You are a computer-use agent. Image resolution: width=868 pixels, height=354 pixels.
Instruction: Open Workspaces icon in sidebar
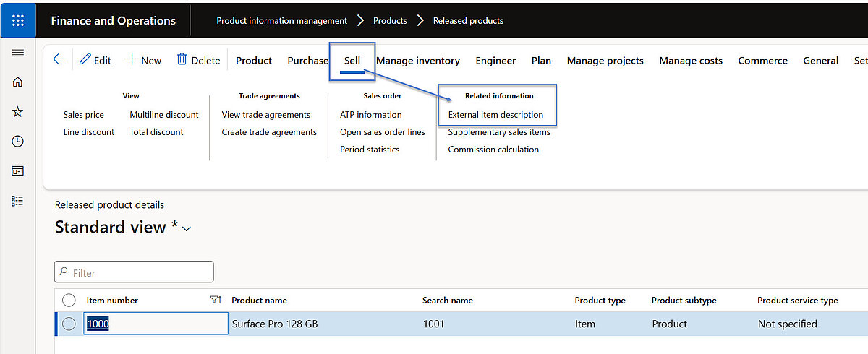pos(18,171)
